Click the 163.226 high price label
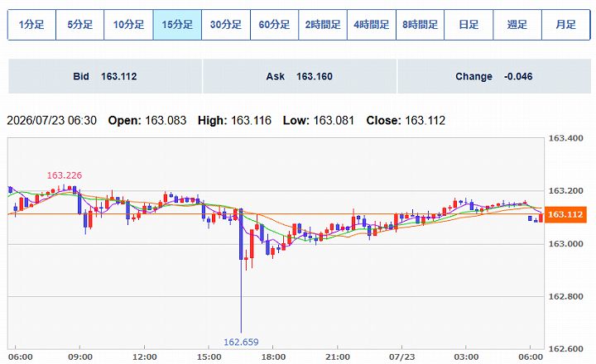Viewport: 596px width, 364px height. (x=65, y=175)
